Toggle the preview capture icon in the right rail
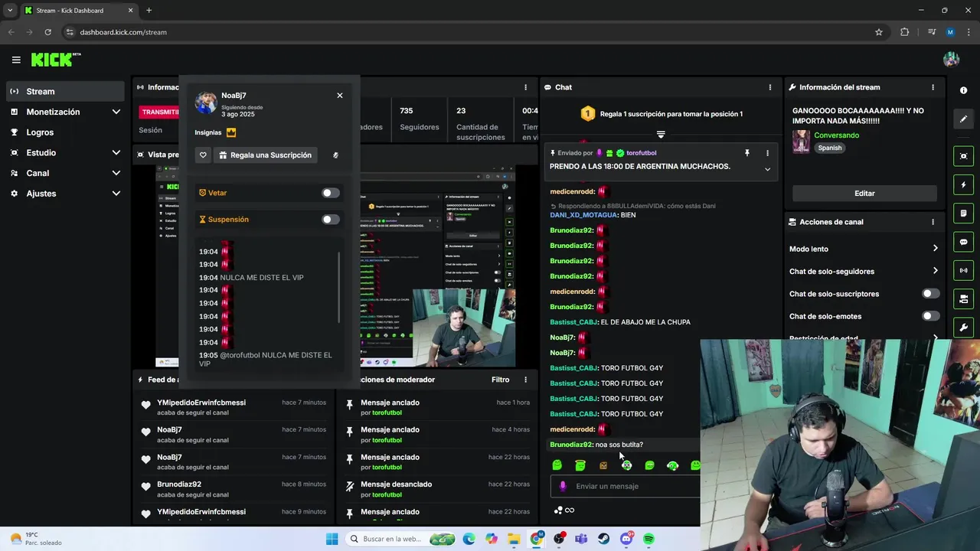This screenshot has width=980, height=551. coord(963,156)
